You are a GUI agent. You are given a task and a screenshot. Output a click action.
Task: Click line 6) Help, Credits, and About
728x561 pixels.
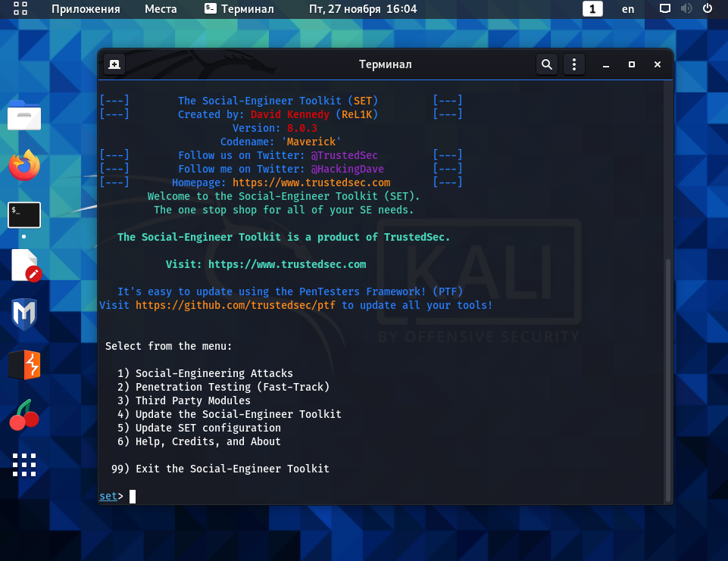click(199, 441)
